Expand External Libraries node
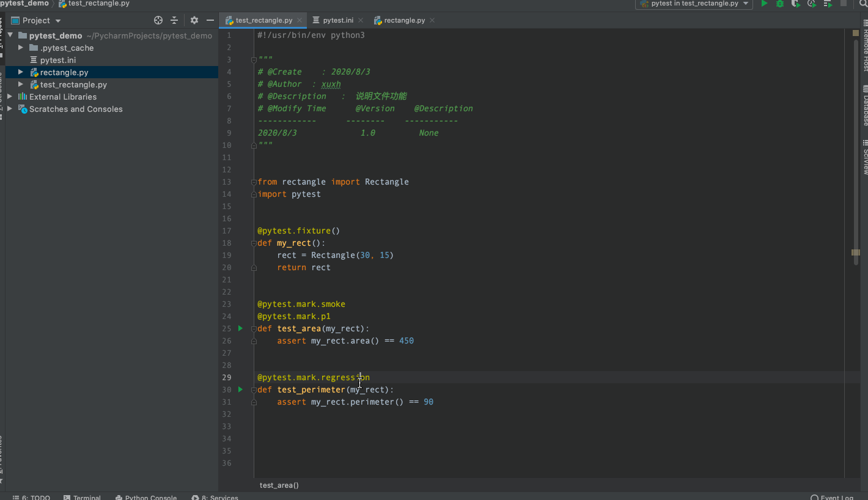The image size is (868, 500). click(10, 97)
